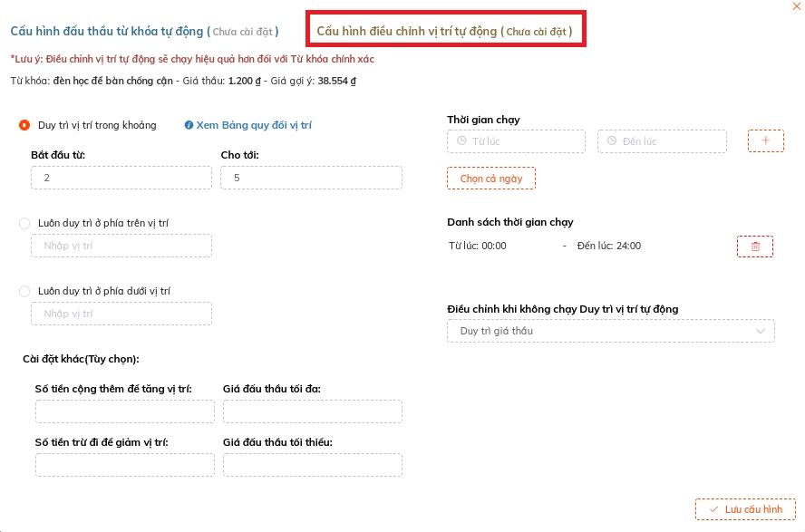This screenshot has height=532, width=805.
Task: Click the clock icon in Từ lúc field
Action: coord(461,141)
